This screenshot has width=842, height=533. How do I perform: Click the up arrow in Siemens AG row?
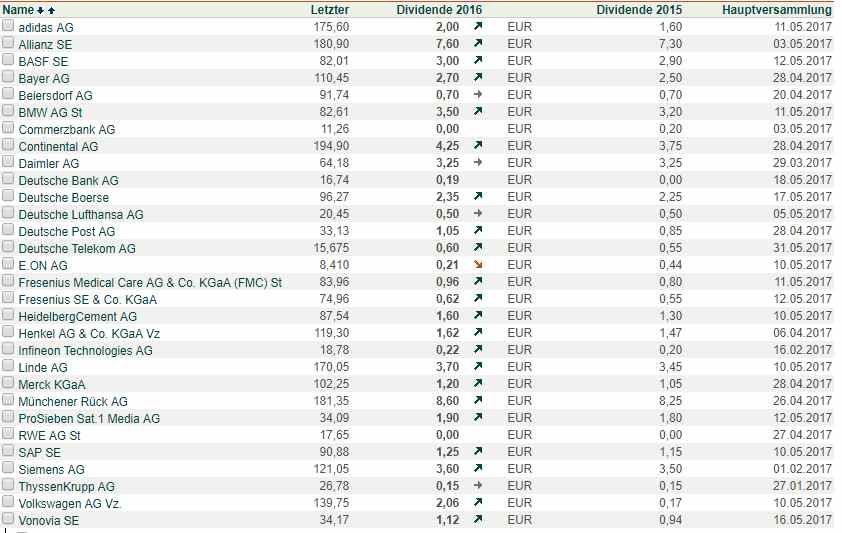[478, 469]
